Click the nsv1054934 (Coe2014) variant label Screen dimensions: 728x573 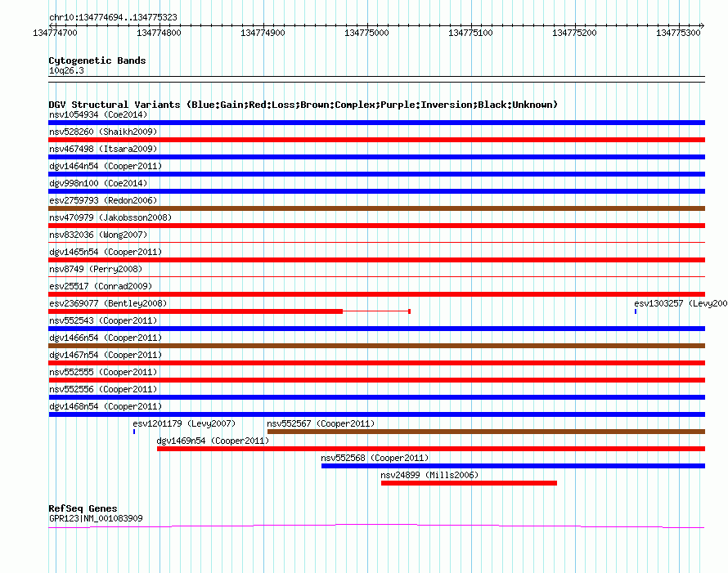(x=98, y=114)
